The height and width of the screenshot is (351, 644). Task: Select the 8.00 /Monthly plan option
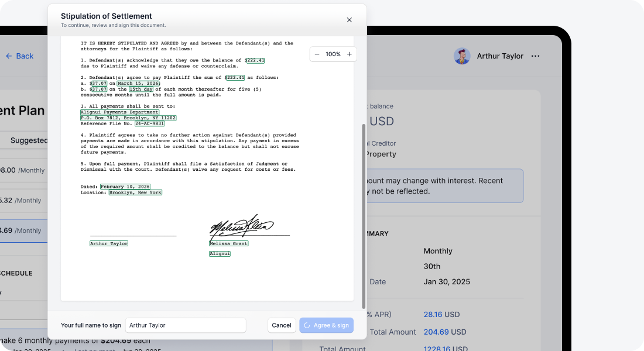[23, 170]
